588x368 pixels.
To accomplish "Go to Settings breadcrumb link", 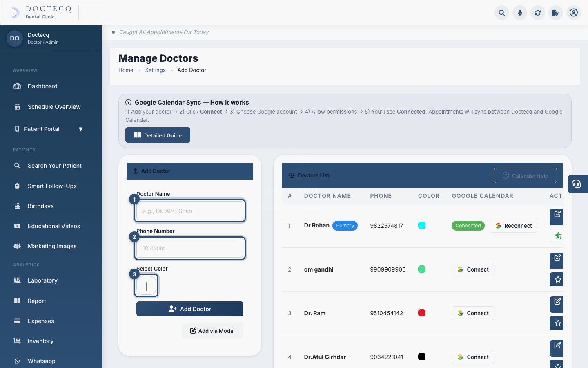I will [x=155, y=70].
